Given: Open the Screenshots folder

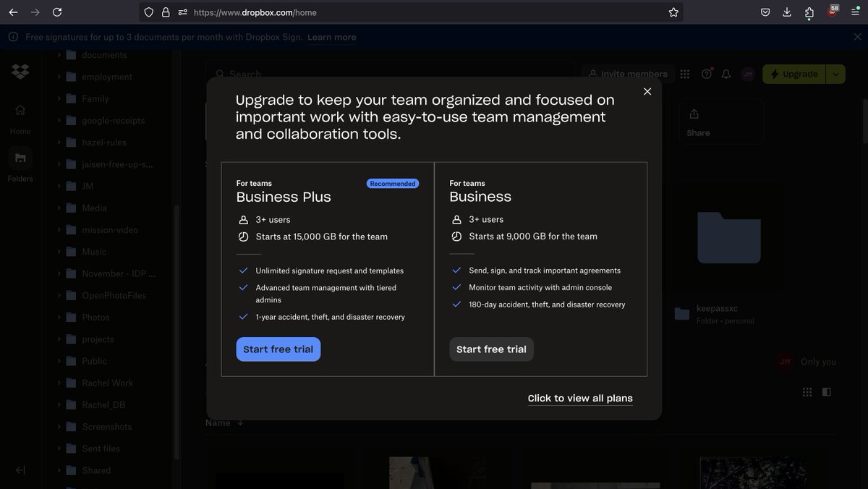Looking at the screenshot, I should pyautogui.click(x=106, y=427).
